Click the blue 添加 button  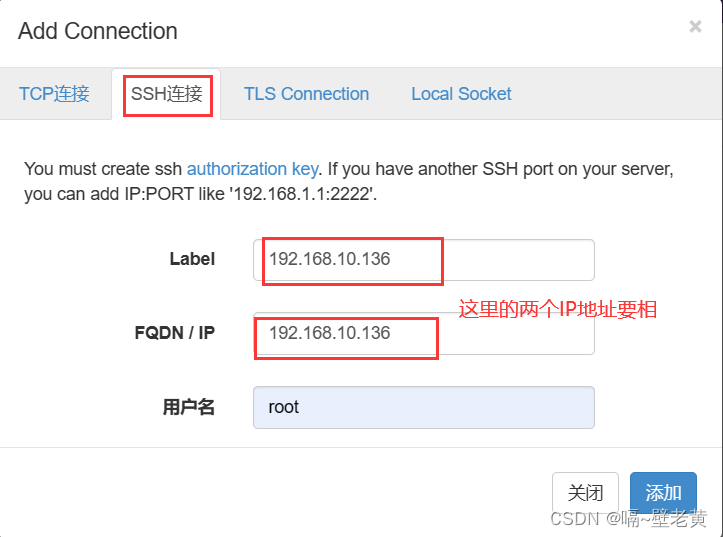pyautogui.click(x=663, y=493)
